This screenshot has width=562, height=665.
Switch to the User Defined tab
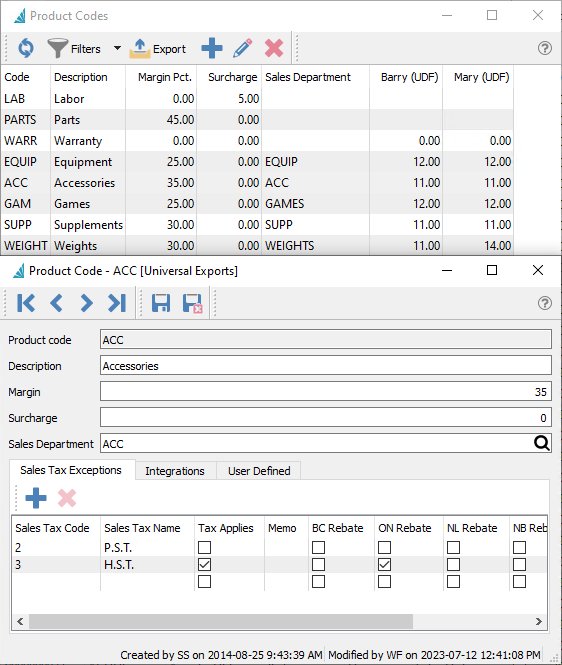(259, 471)
